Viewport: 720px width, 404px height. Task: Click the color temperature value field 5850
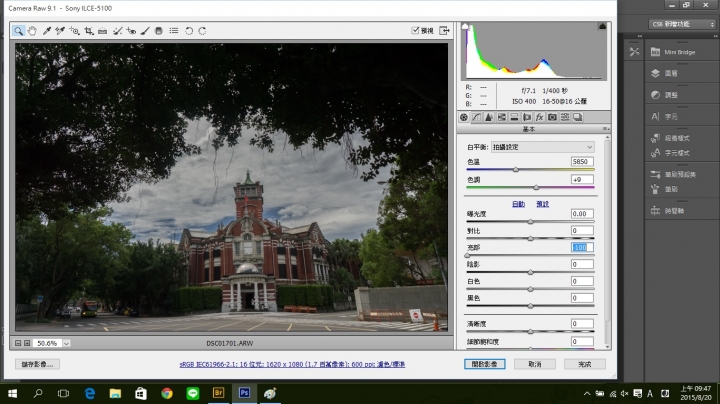point(582,162)
